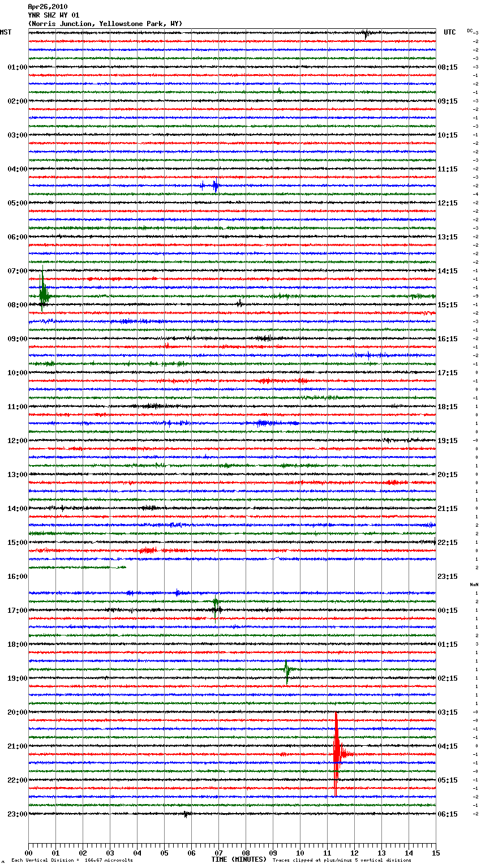Select the 01:00 MST time label

tap(17, 67)
